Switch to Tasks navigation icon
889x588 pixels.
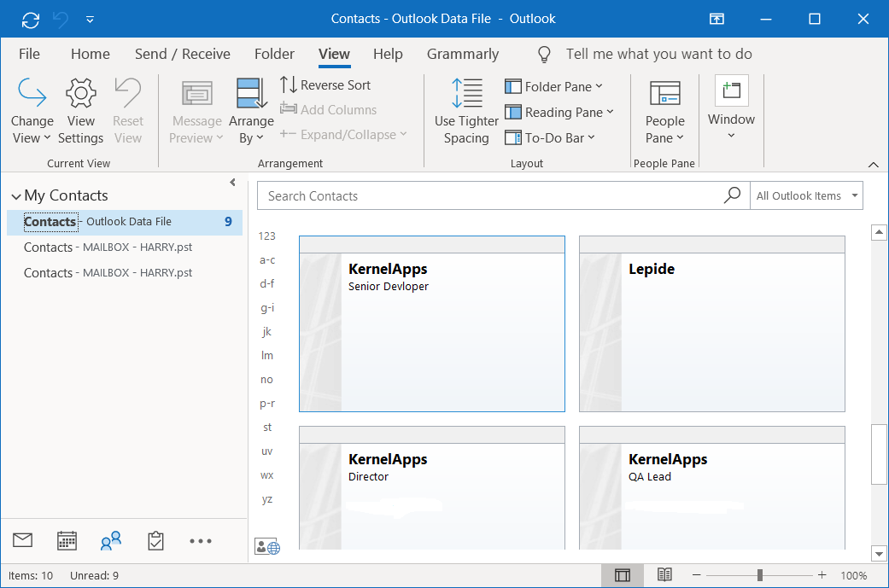click(155, 541)
